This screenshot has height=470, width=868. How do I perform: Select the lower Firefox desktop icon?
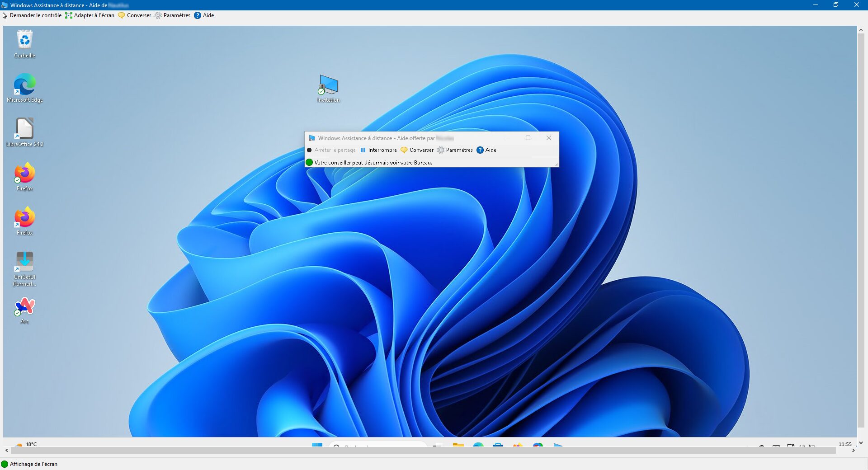(x=25, y=221)
